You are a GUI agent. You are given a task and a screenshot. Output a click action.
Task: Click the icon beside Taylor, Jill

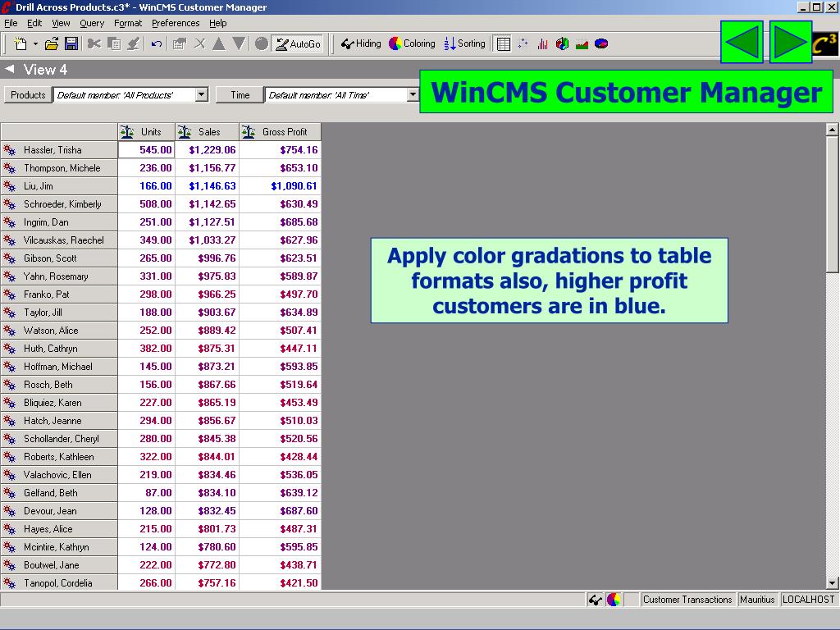tap(10, 313)
